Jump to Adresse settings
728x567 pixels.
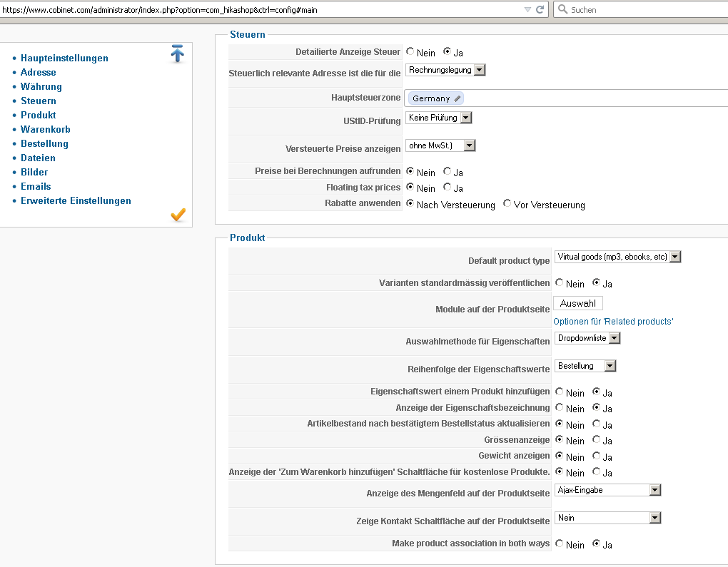click(38, 72)
